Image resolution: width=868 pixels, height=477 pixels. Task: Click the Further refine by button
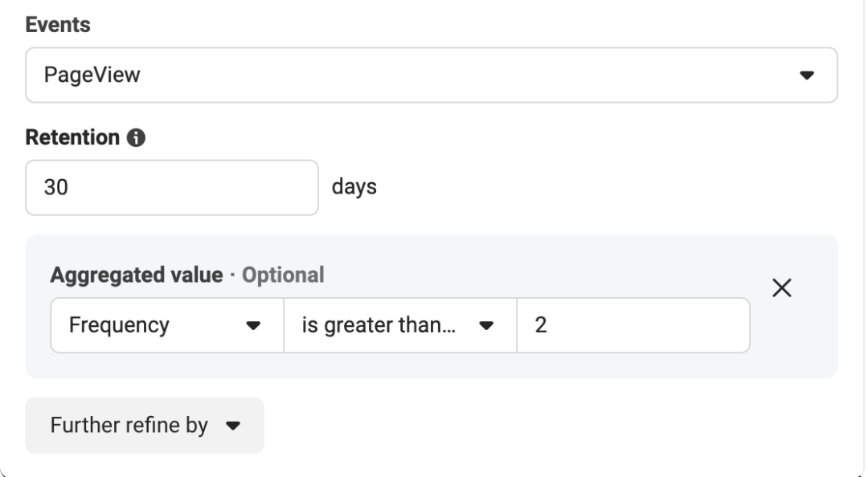[x=145, y=425]
